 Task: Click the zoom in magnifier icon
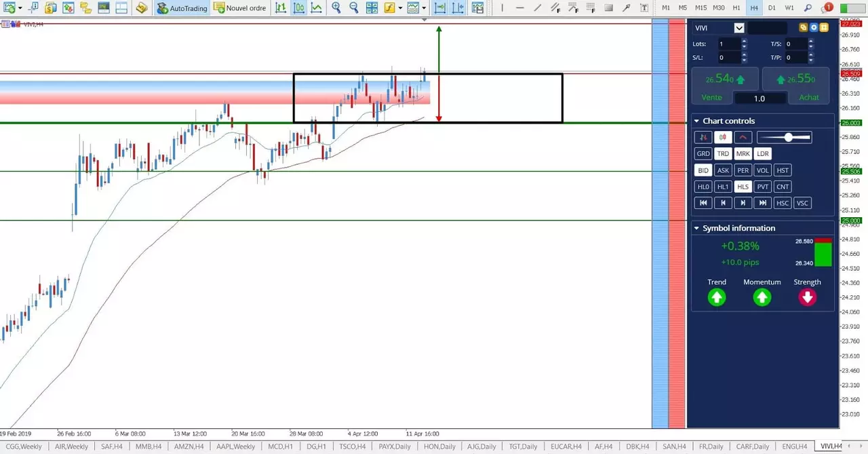click(336, 8)
